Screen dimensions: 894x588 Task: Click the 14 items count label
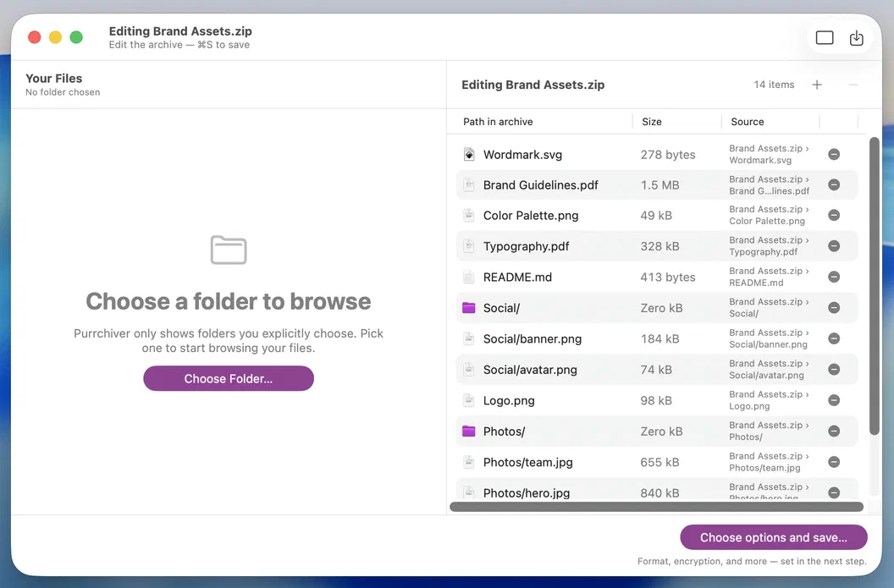pos(774,85)
